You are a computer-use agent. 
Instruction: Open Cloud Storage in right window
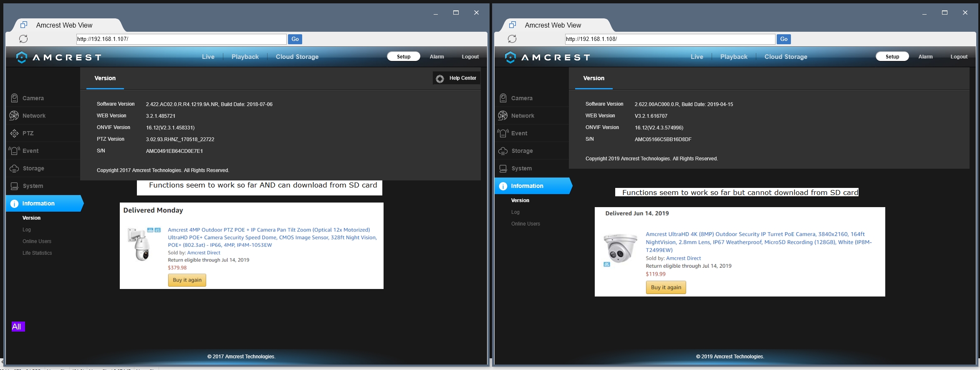pyautogui.click(x=786, y=57)
